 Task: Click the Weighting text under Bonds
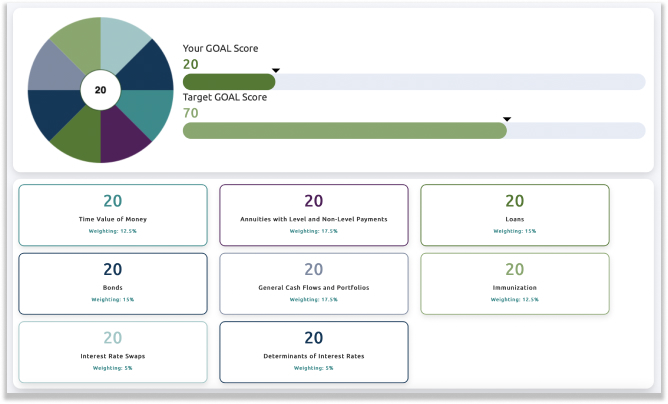point(113,299)
